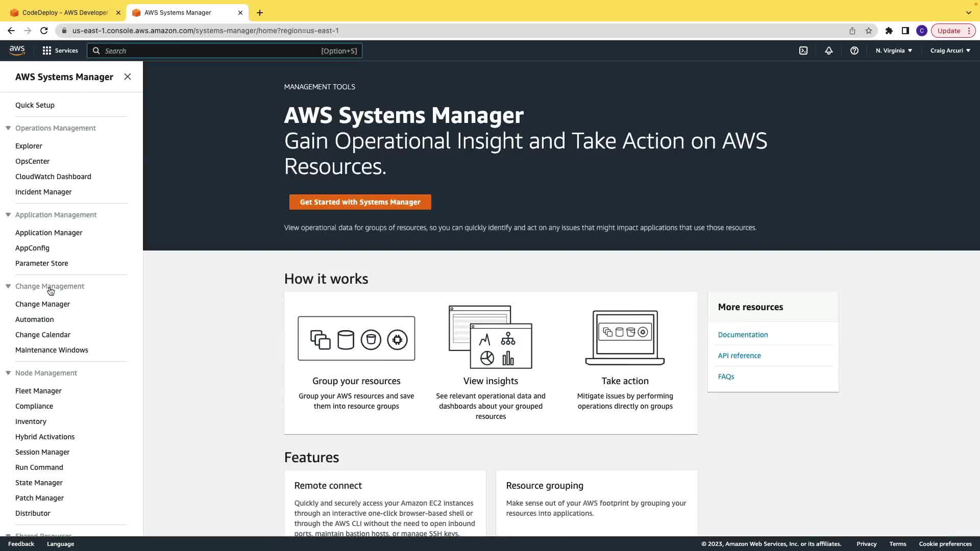Image resolution: width=980 pixels, height=551 pixels.
Task: Open the Documentation link
Action: [743, 335]
